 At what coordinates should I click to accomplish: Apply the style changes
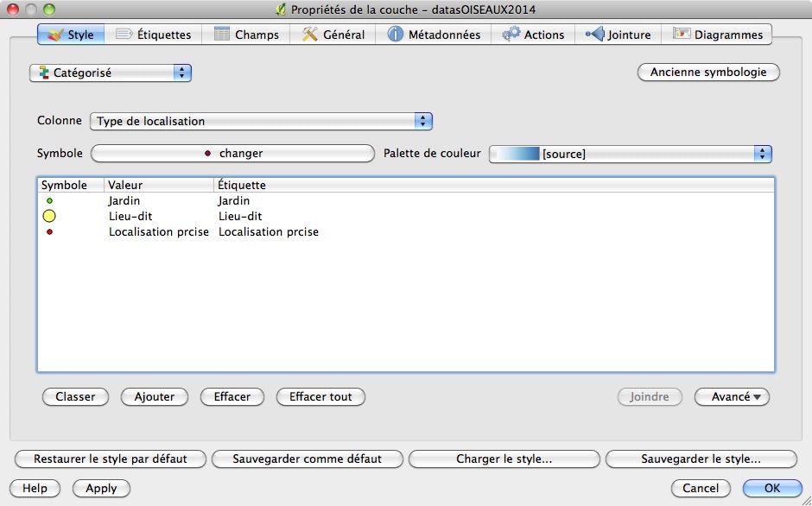(101, 489)
